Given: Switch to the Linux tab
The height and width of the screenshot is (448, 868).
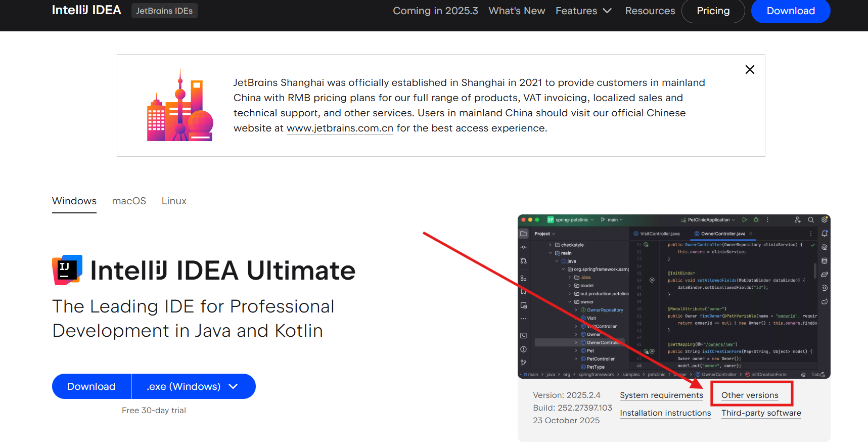Looking at the screenshot, I should click(x=174, y=201).
